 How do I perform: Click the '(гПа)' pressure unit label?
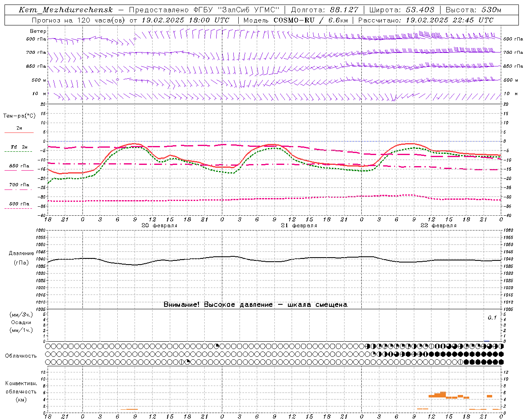pyautogui.click(x=21, y=263)
